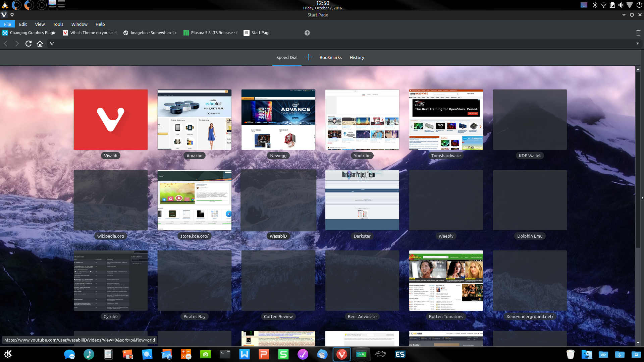Image resolution: width=644 pixels, height=362 pixels.
Task: Open the File menu
Action: point(7,24)
